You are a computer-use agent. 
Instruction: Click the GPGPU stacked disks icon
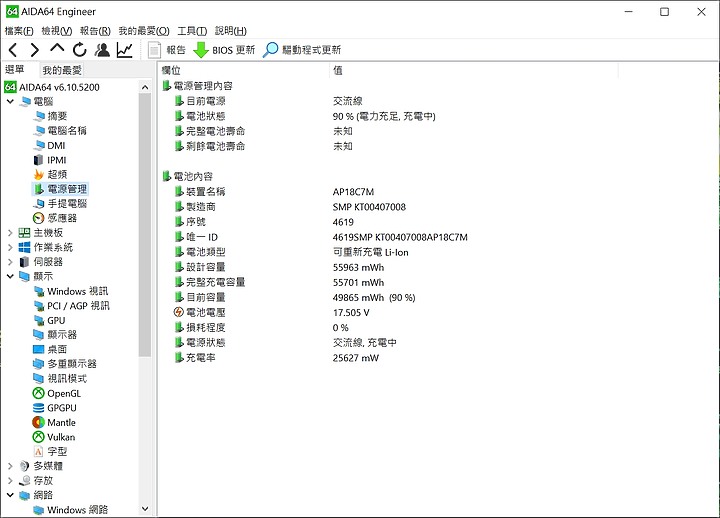[39, 408]
